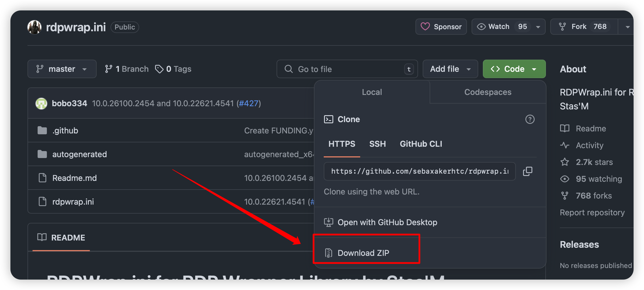
Task: Click the repository owner avatar
Action: [34, 27]
